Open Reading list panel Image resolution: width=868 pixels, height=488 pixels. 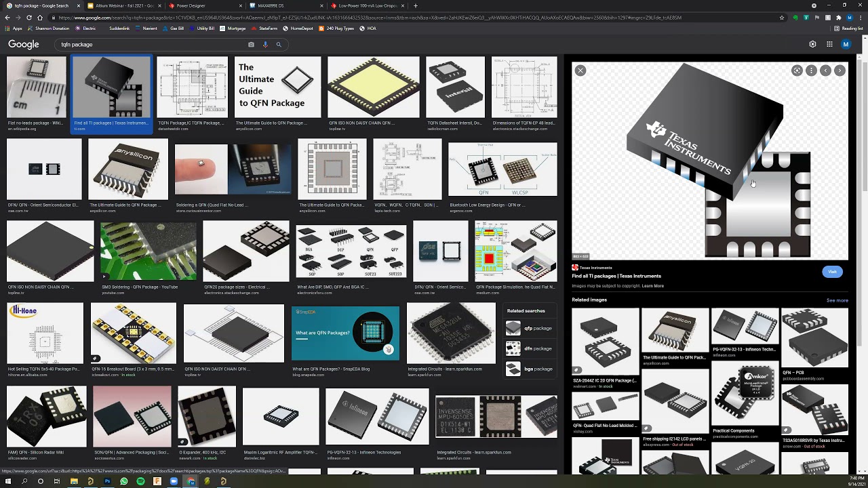(x=848, y=28)
